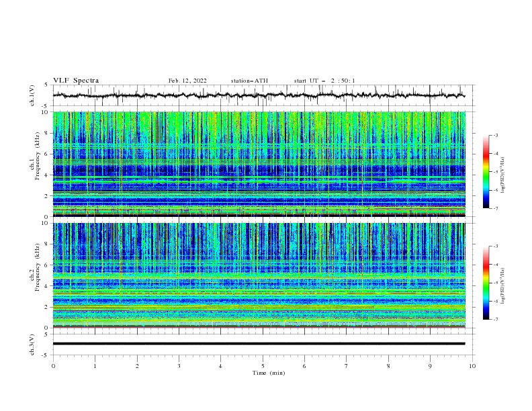Screen dimensions: 532x411
Task: Click the flat ch.3 voltage trace
Action: point(259,344)
